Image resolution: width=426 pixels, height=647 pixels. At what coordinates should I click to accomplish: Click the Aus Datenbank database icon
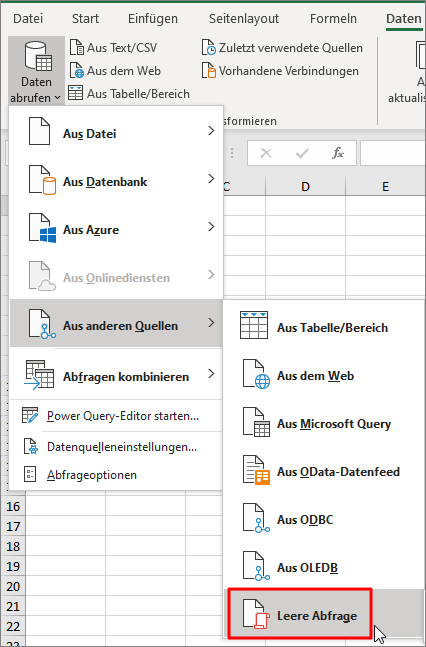pos(42,179)
